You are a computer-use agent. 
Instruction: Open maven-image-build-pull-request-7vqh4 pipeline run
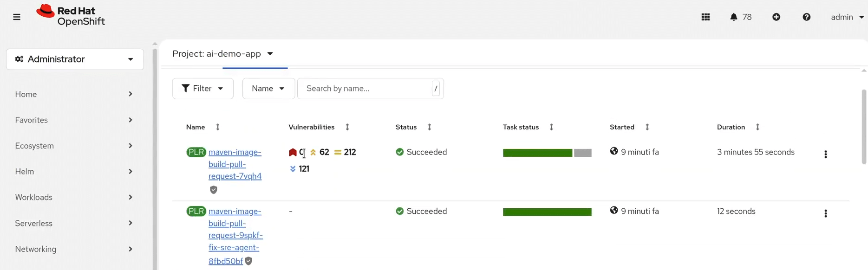[x=235, y=164]
